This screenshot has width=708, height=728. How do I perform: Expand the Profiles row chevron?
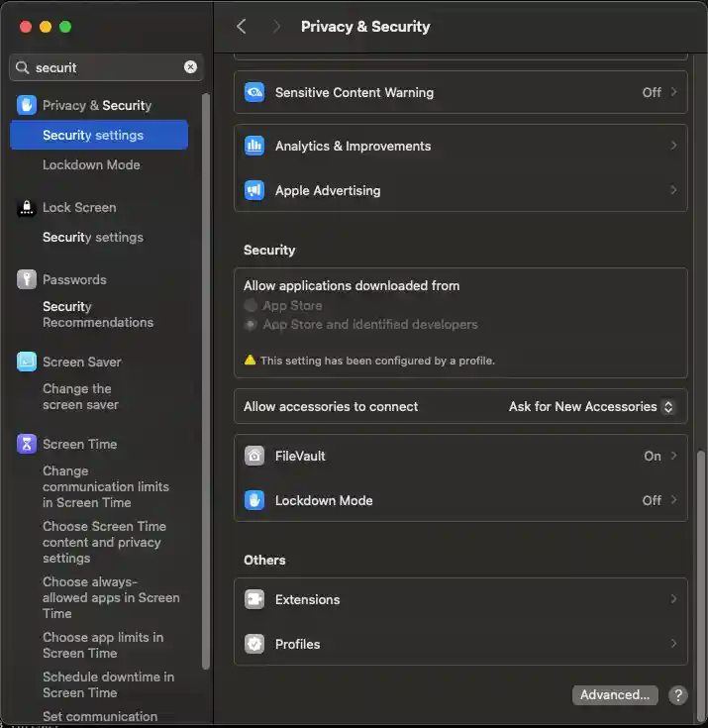point(673,645)
